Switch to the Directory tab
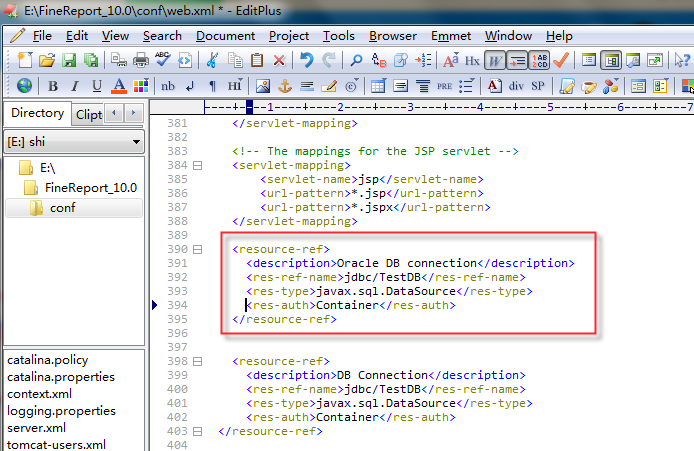The height and width of the screenshot is (451, 694). point(38,113)
